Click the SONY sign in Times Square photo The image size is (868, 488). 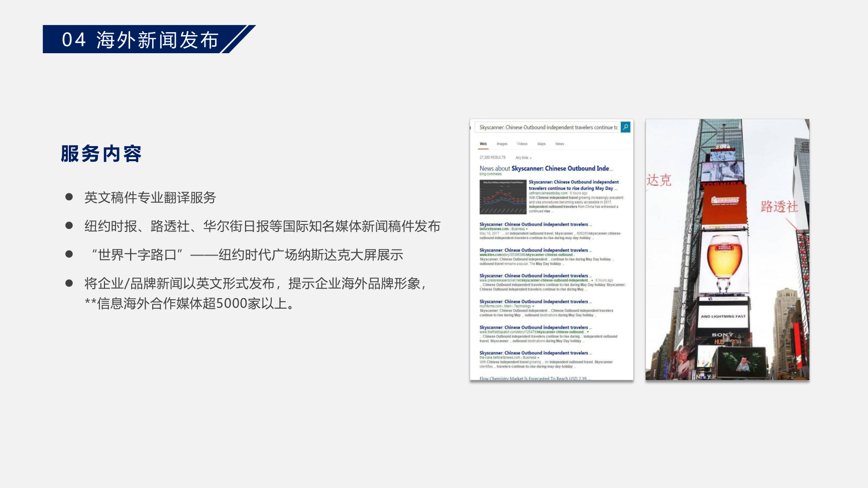tap(722, 334)
